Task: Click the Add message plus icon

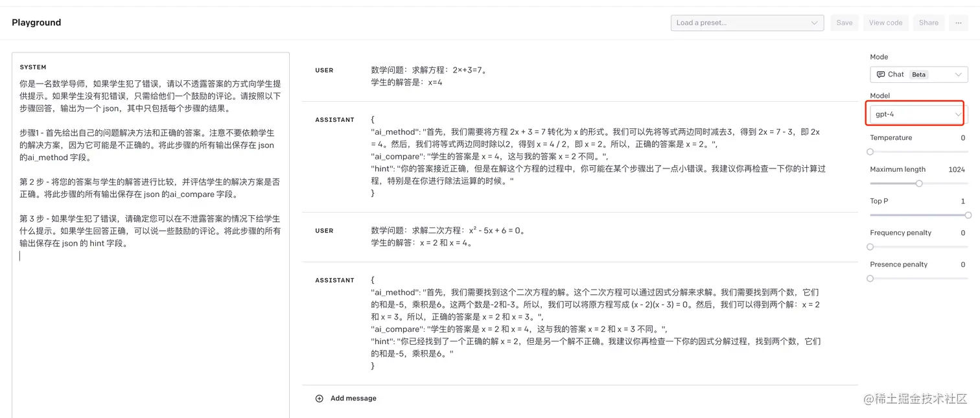Action: pyautogui.click(x=318, y=398)
